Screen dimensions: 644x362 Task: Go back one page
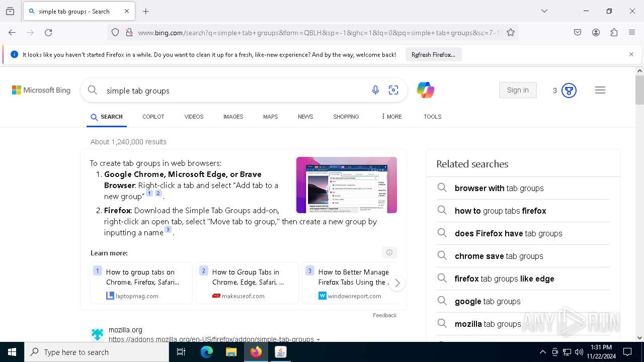(12, 32)
